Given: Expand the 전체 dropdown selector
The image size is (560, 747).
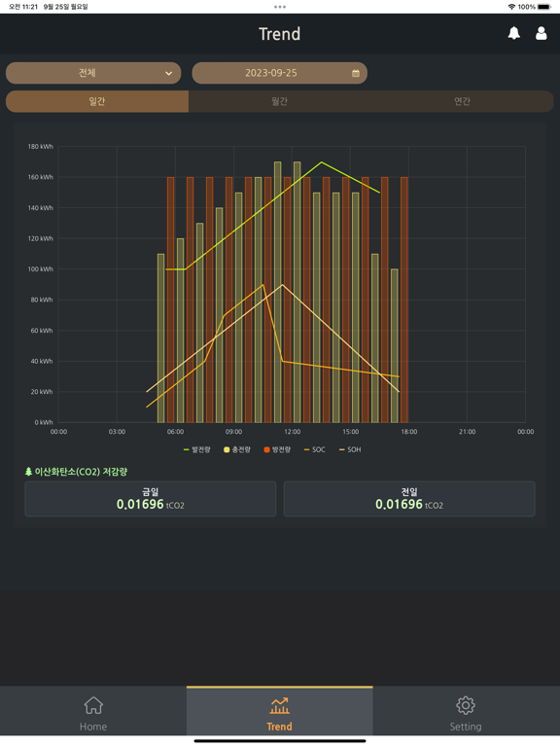Looking at the screenshot, I should tap(93, 73).
